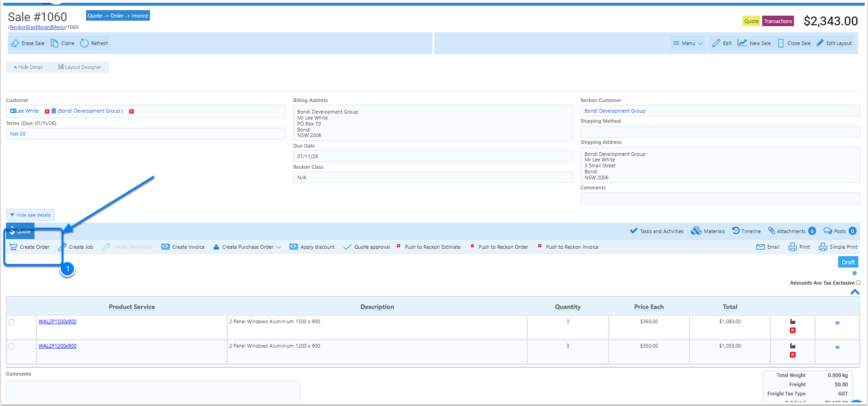Open Edit Layout
Screen dimensions: 868x406
click(x=834, y=43)
